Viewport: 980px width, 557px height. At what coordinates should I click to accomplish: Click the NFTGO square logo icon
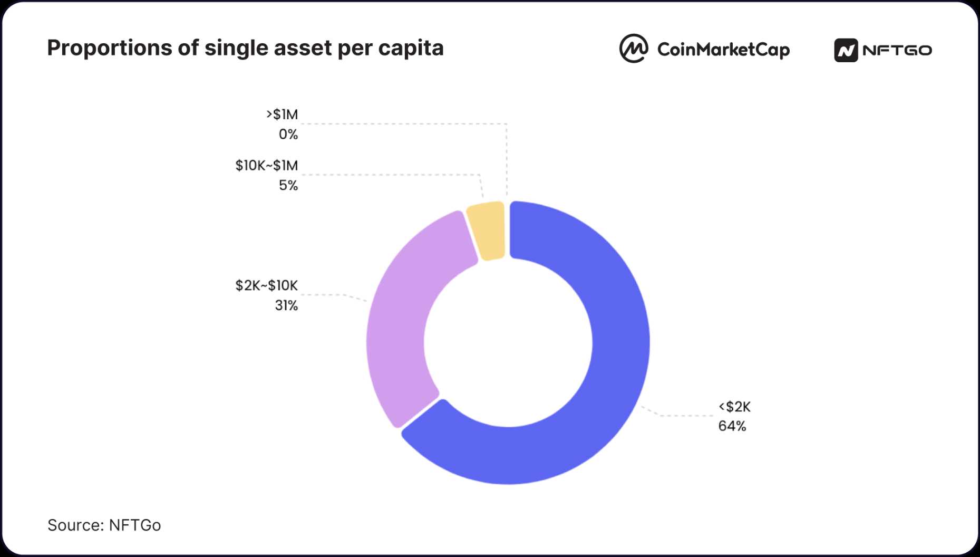point(846,51)
